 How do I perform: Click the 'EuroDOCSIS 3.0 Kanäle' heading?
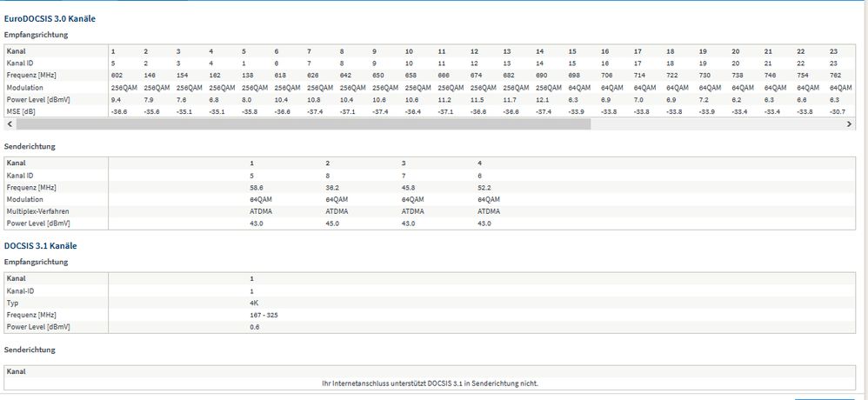50,19
